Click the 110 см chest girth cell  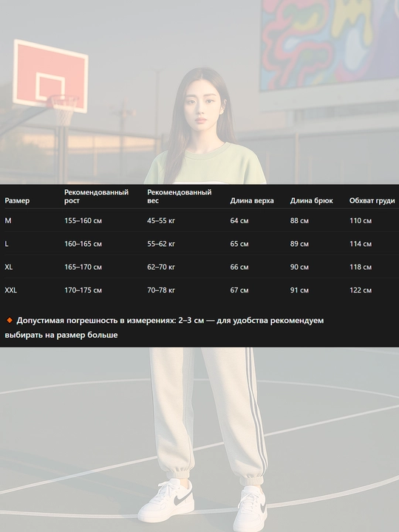tap(361, 220)
